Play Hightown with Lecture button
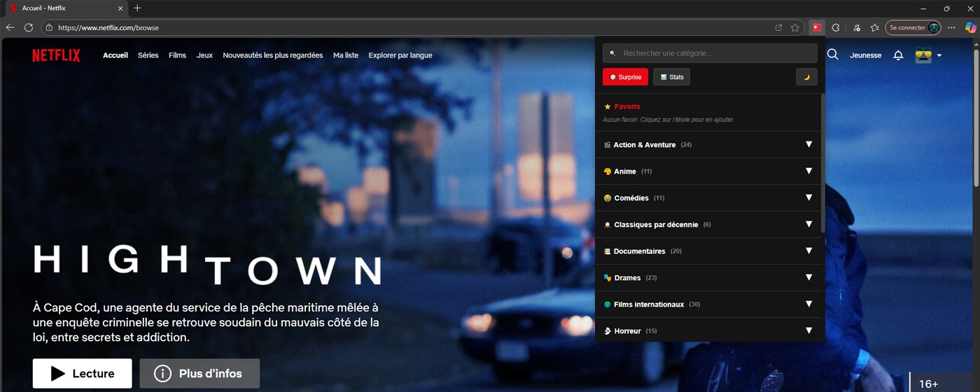Image resolution: width=980 pixels, height=392 pixels. (82, 374)
